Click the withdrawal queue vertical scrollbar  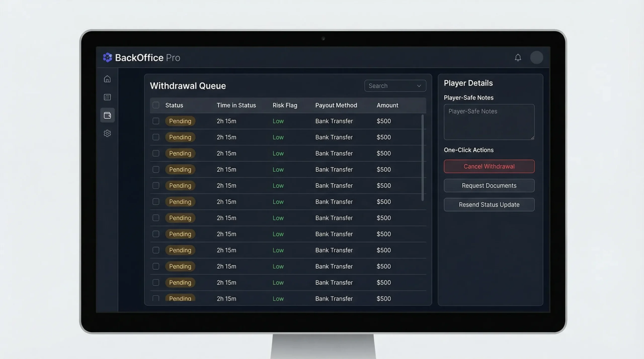(422, 158)
